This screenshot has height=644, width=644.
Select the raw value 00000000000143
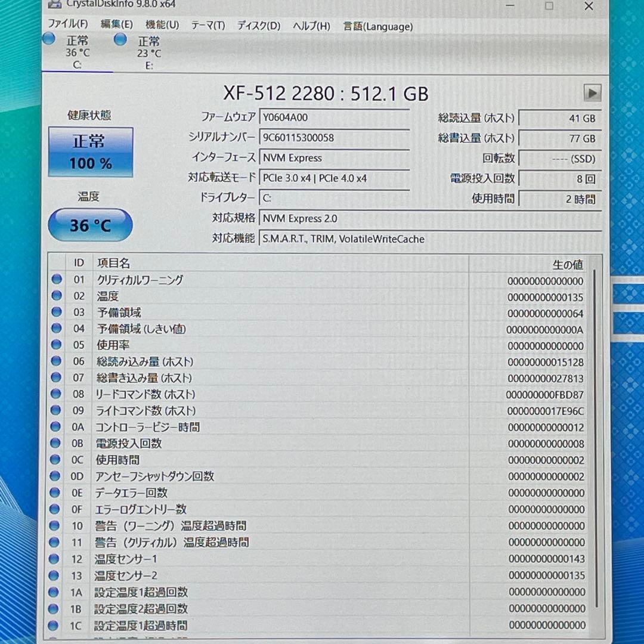[547, 559]
